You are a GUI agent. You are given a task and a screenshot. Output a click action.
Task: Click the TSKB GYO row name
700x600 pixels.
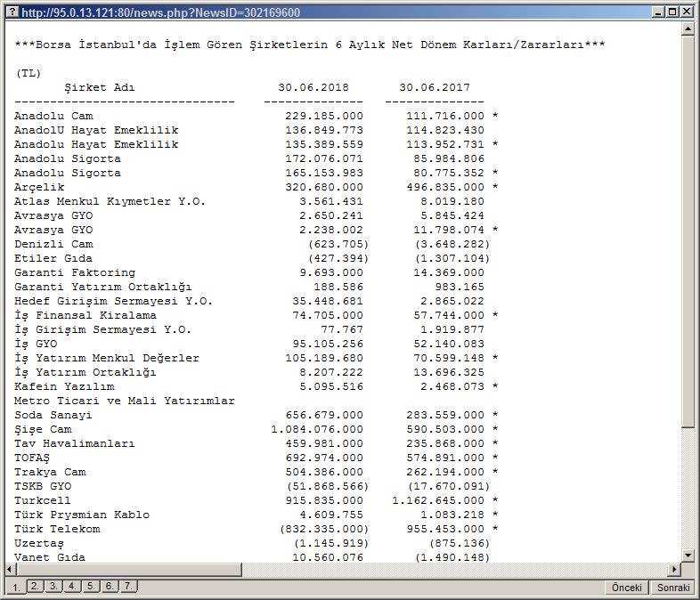pos(43,487)
